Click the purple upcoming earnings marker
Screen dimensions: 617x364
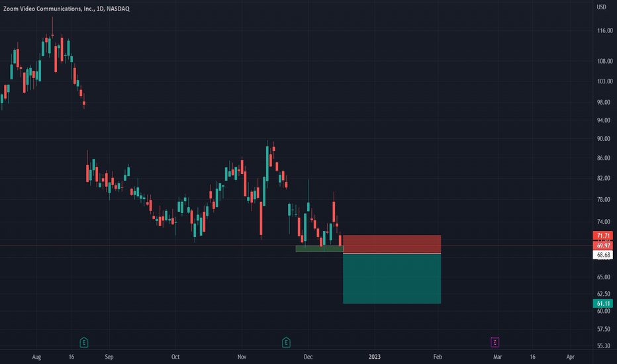click(495, 342)
